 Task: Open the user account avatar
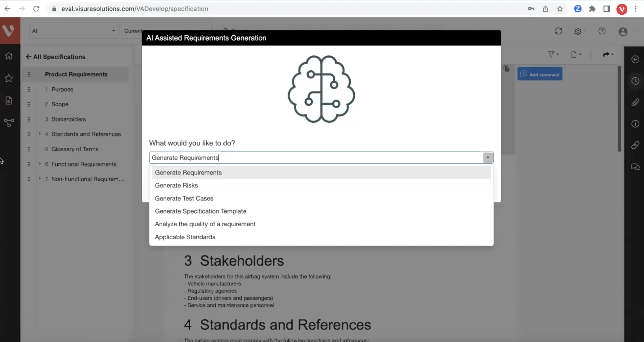click(623, 32)
